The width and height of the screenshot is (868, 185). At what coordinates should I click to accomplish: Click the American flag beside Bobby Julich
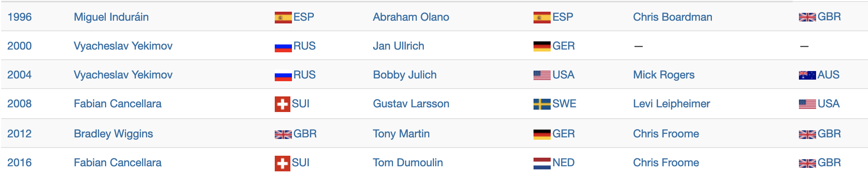tap(542, 75)
